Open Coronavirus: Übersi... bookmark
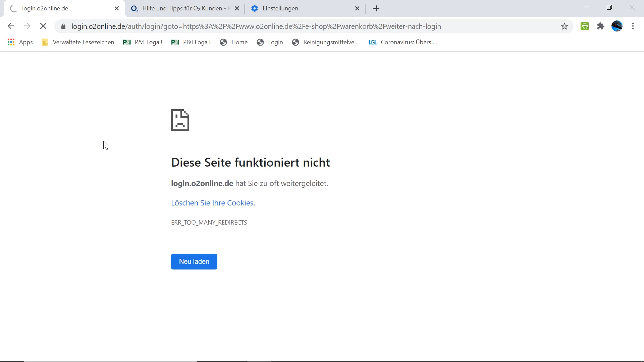The width and height of the screenshot is (644, 362). click(x=402, y=42)
